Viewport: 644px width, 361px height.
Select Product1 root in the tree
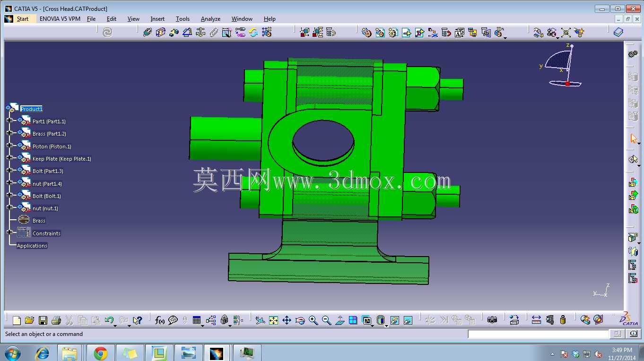[x=31, y=109]
